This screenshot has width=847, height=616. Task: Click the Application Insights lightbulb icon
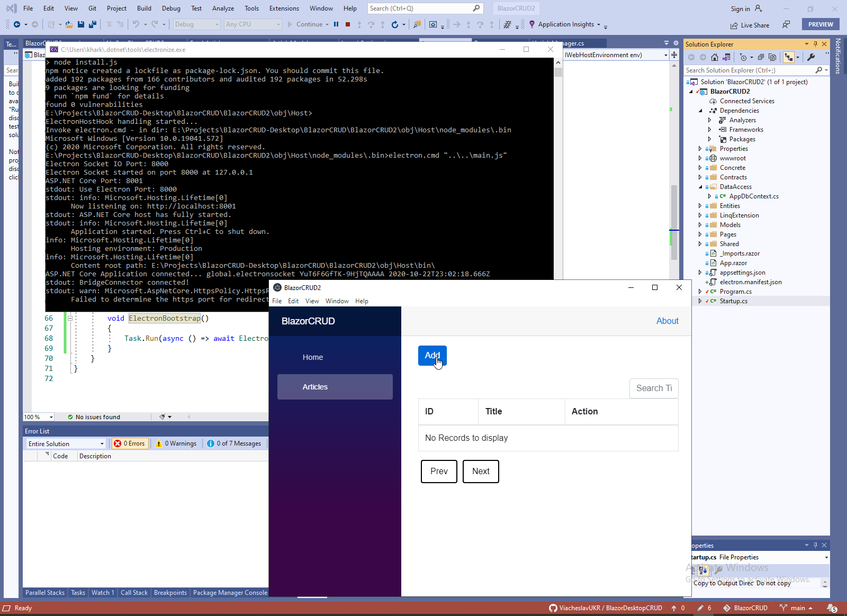(x=532, y=24)
